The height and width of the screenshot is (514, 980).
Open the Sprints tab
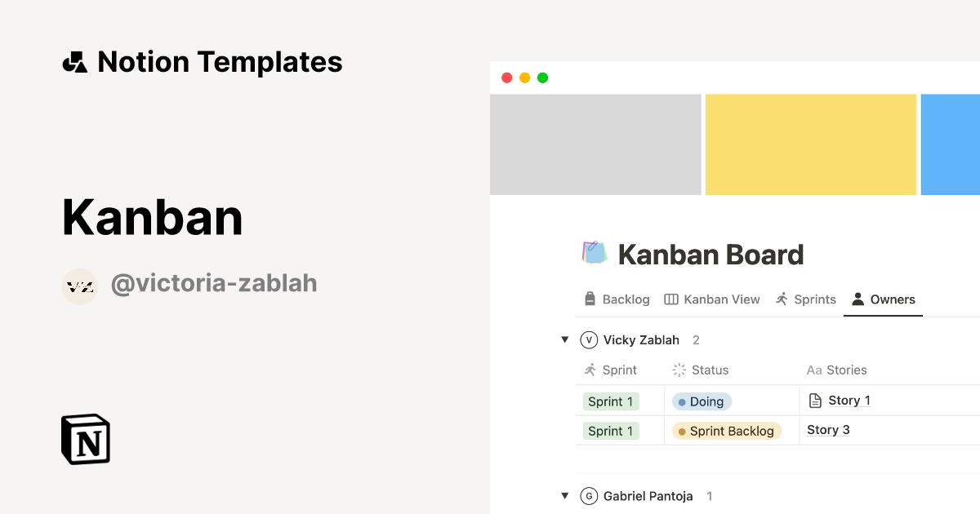[x=806, y=299]
